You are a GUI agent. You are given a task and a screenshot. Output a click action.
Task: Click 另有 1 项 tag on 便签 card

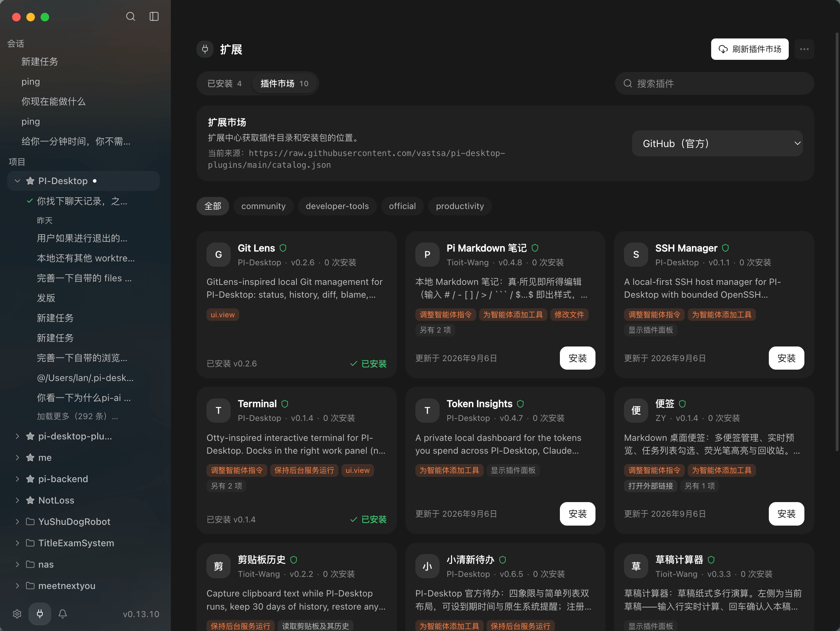pyautogui.click(x=699, y=485)
